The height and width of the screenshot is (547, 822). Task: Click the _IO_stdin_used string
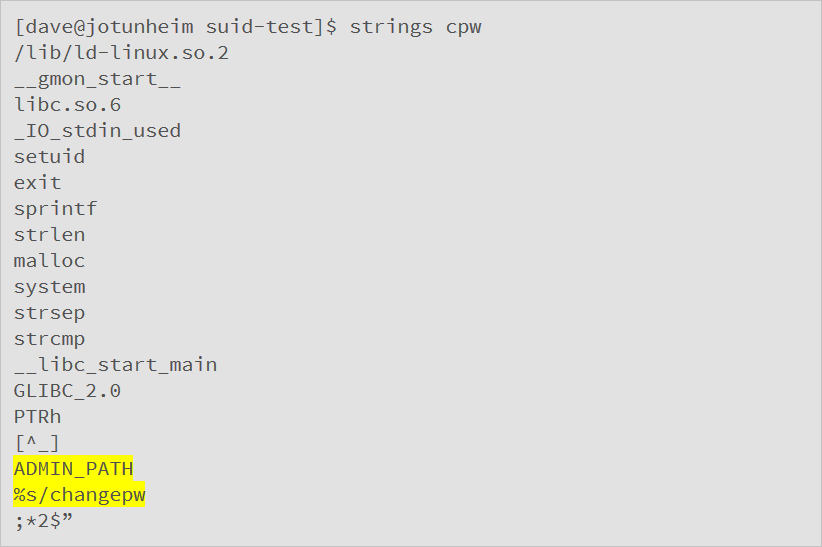click(x=97, y=131)
